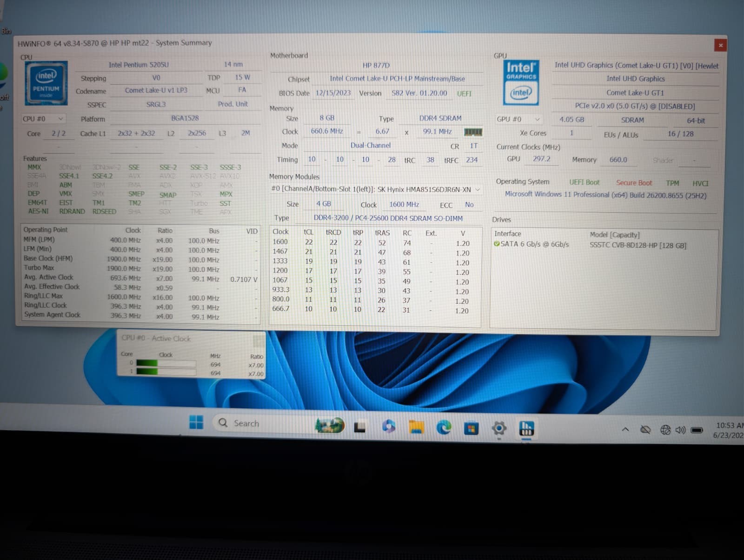744x560 pixels.
Task: Click the AES-NI feature label
Action: tap(38, 211)
